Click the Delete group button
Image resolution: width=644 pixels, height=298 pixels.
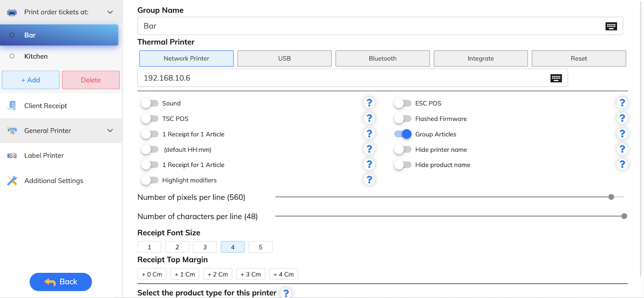[x=91, y=80]
